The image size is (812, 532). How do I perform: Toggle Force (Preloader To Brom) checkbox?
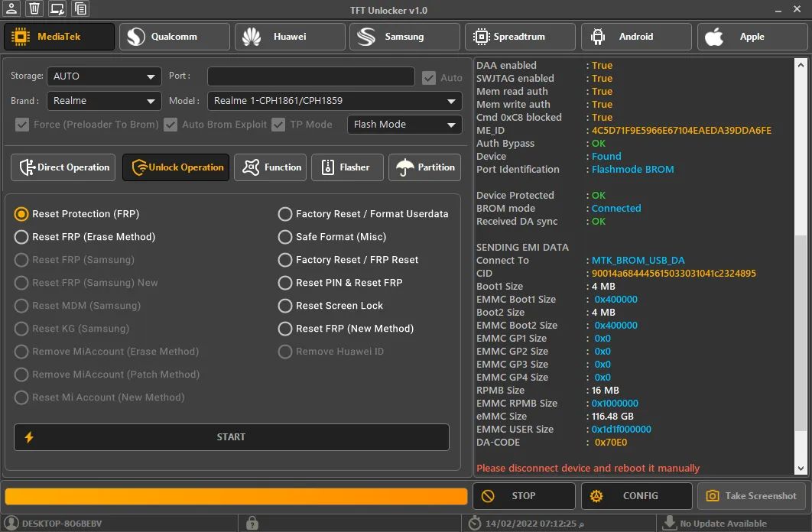click(21, 125)
